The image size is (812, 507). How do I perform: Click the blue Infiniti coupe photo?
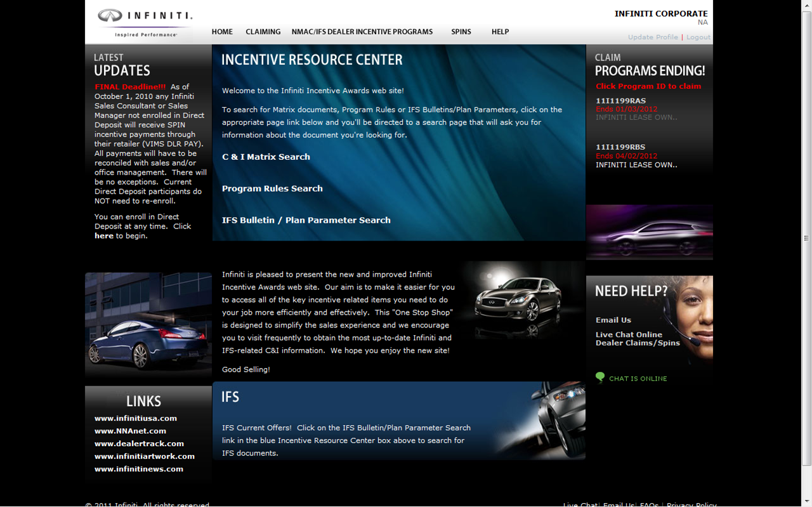(x=148, y=327)
